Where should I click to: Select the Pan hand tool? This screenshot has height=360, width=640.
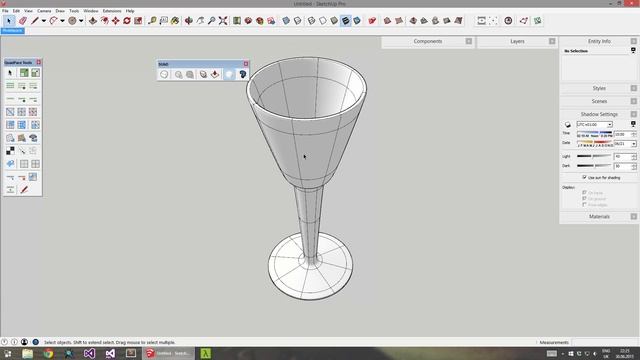click(x=200, y=20)
